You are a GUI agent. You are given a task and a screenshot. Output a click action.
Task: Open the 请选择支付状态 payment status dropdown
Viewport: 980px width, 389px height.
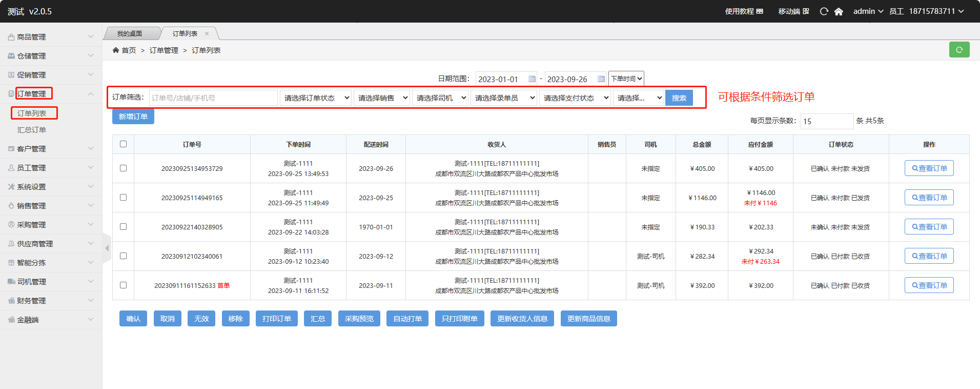pos(575,98)
